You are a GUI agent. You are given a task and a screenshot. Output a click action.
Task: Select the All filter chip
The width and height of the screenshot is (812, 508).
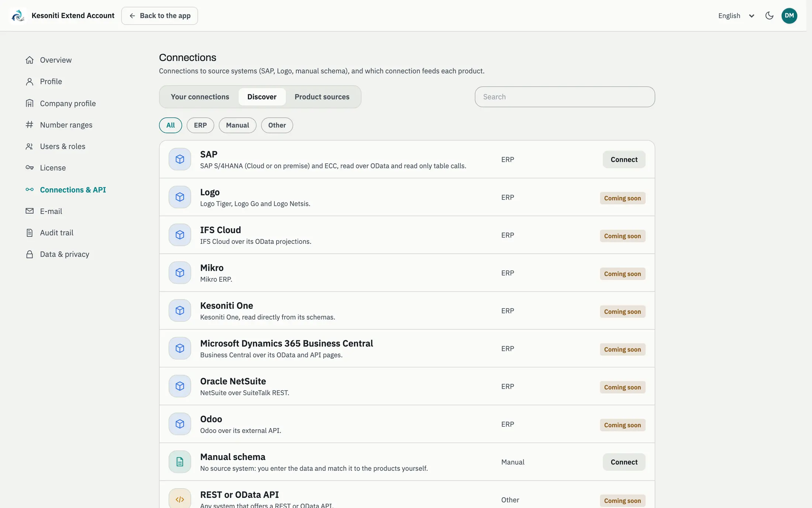click(x=171, y=125)
